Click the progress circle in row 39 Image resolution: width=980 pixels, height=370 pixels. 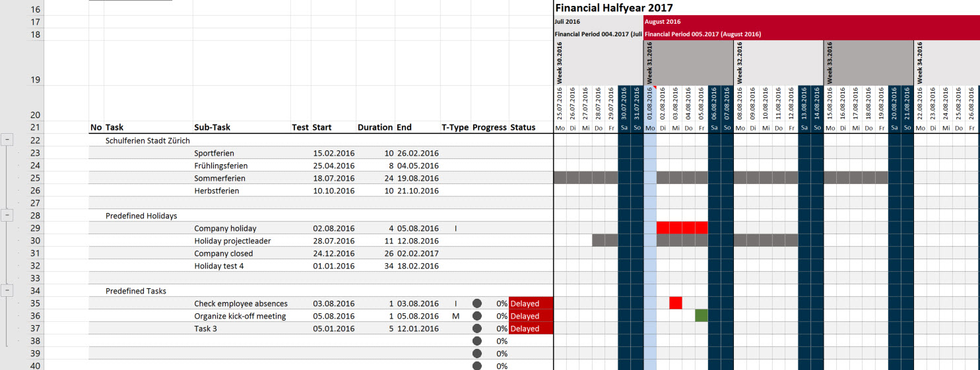click(x=477, y=354)
